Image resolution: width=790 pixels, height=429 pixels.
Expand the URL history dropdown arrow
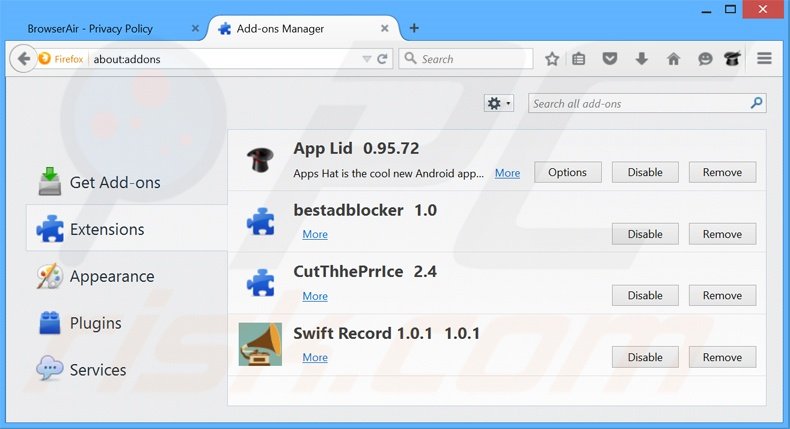point(367,59)
